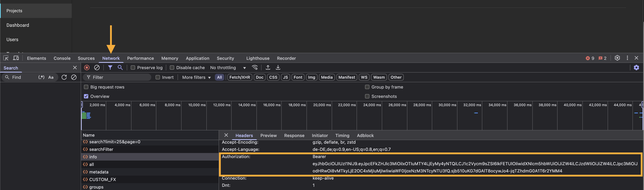The height and width of the screenshot is (190, 644).
Task: Filter requests by Fetch/XHR
Action: (x=240, y=77)
